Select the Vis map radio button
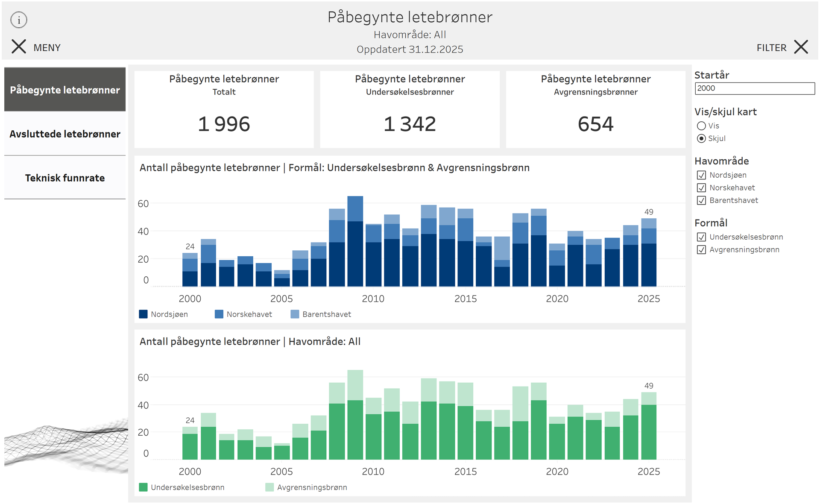This screenshot has width=820, height=504. pos(701,126)
